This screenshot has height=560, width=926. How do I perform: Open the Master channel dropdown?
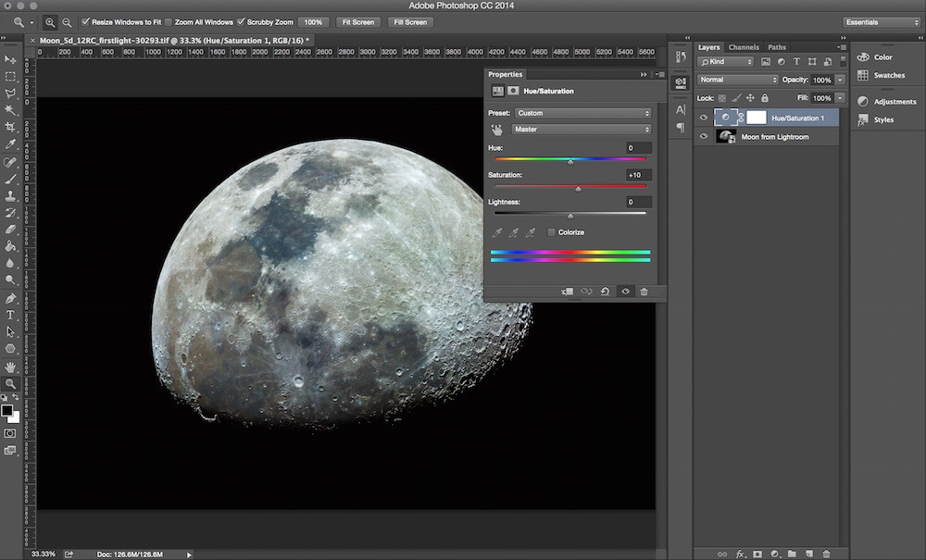[x=582, y=130]
